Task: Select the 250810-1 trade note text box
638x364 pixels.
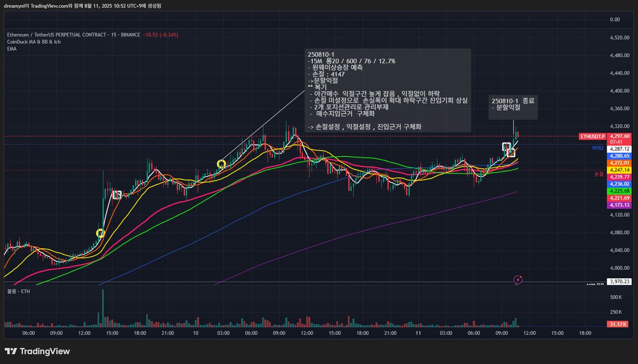Action: pyautogui.click(x=388, y=90)
